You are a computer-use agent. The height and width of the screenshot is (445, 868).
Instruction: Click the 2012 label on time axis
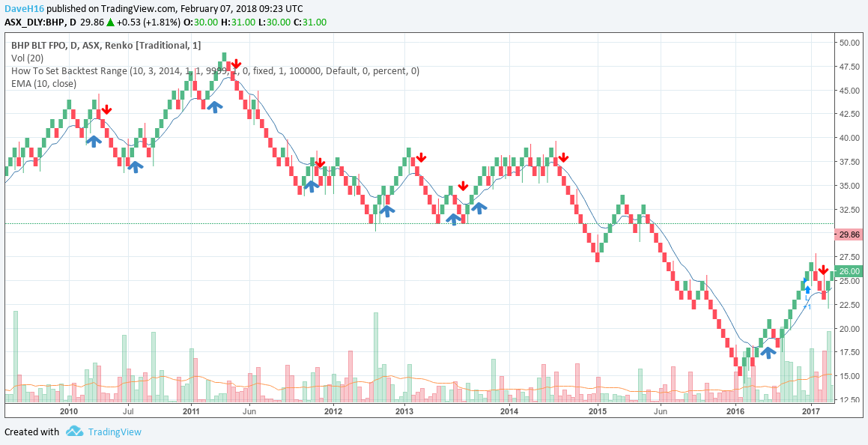click(333, 411)
